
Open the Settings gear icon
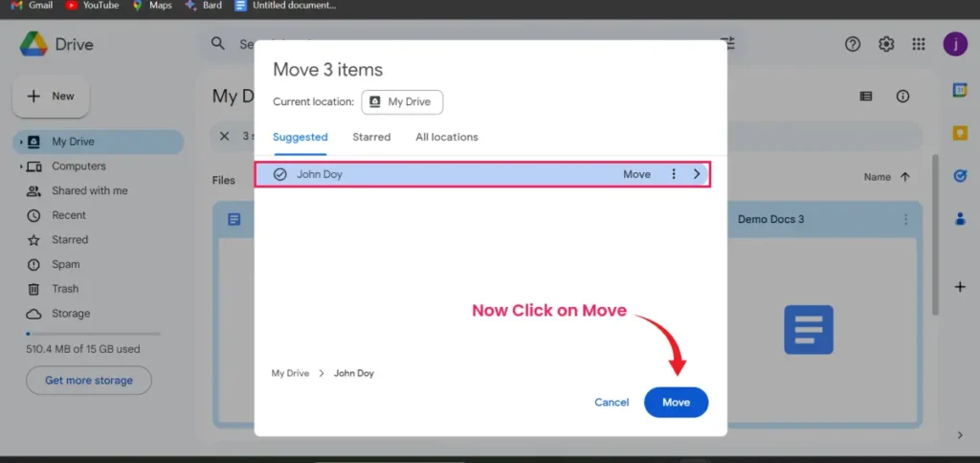(x=886, y=44)
